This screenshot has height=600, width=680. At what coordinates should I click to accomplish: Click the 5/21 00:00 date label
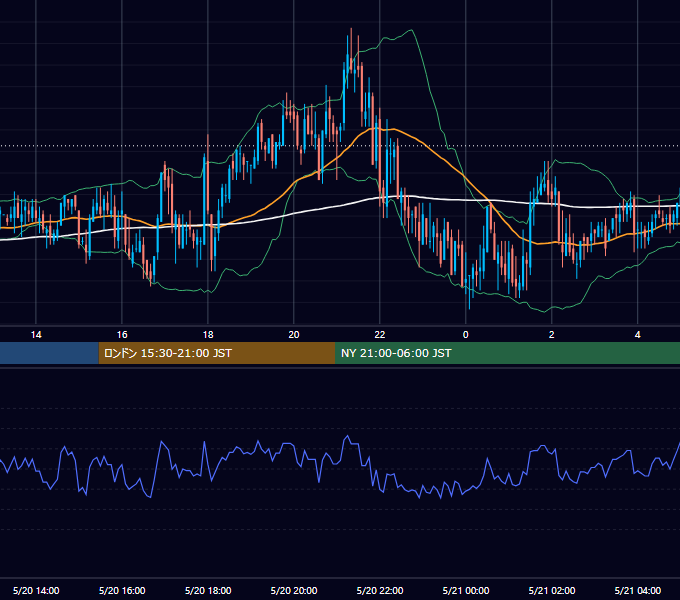coord(466,590)
